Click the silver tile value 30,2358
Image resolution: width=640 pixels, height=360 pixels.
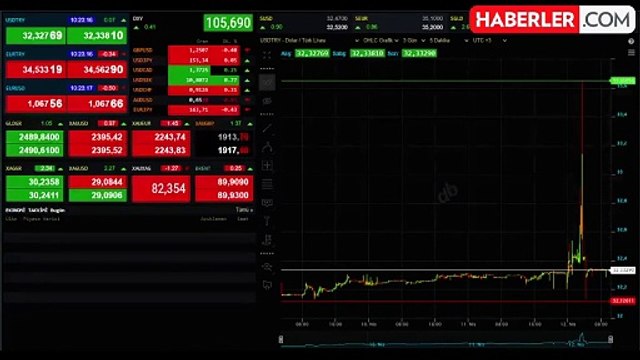pos(35,182)
